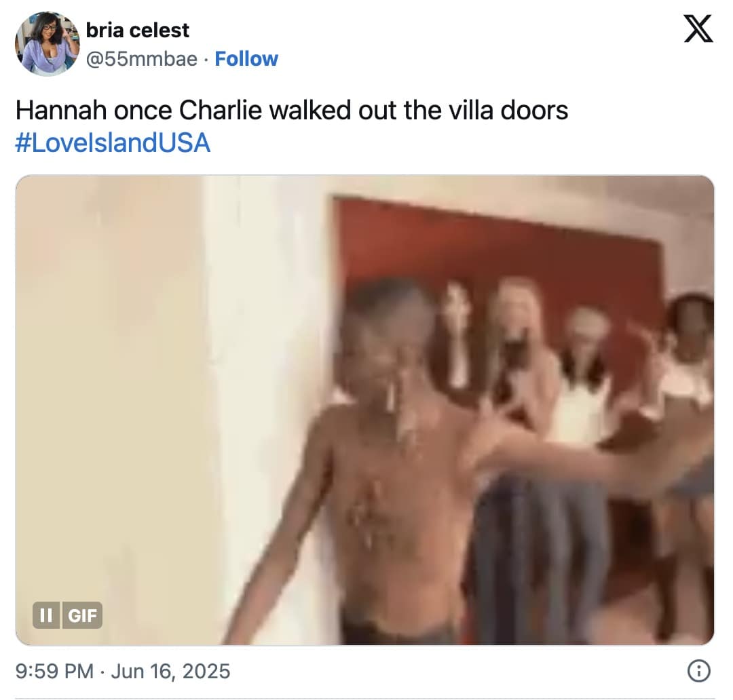Screen dimensions: 733x700
Task: Click the @55mmbae handle
Action: pyautogui.click(x=142, y=59)
